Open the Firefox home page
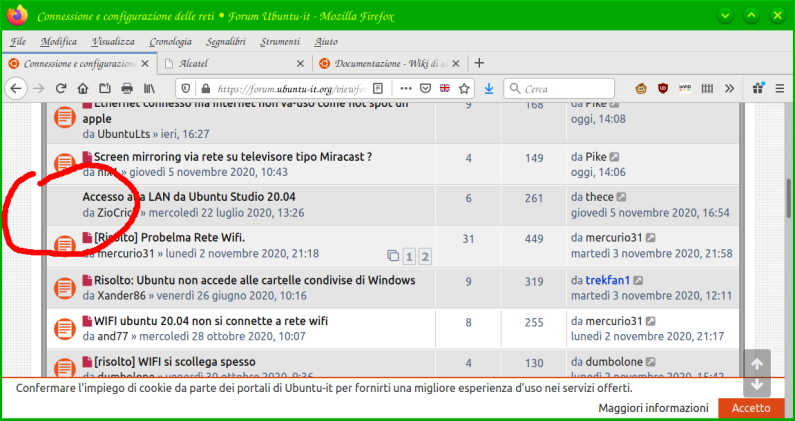The image size is (795, 421). click(x=83, y=89)
